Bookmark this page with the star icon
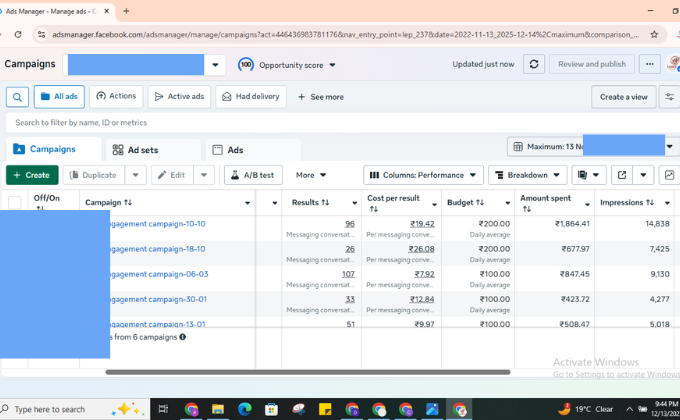 [653, 34]
